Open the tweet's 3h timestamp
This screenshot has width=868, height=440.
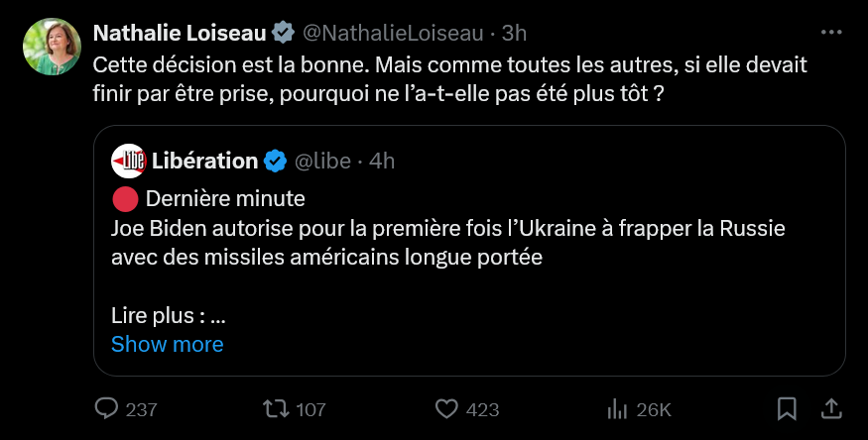pos(514,33)
